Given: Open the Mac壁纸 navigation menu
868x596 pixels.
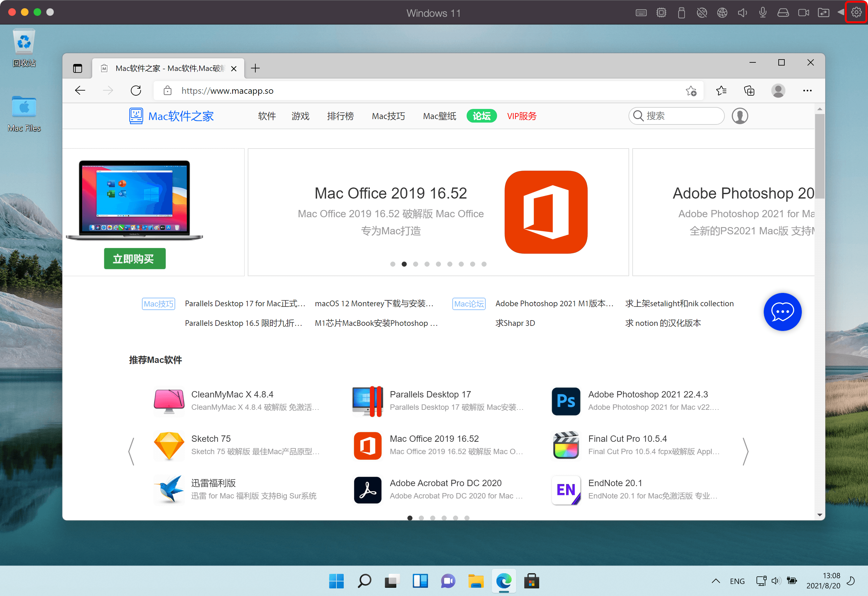Looking at the screenshot, I should tap(439, 116).
